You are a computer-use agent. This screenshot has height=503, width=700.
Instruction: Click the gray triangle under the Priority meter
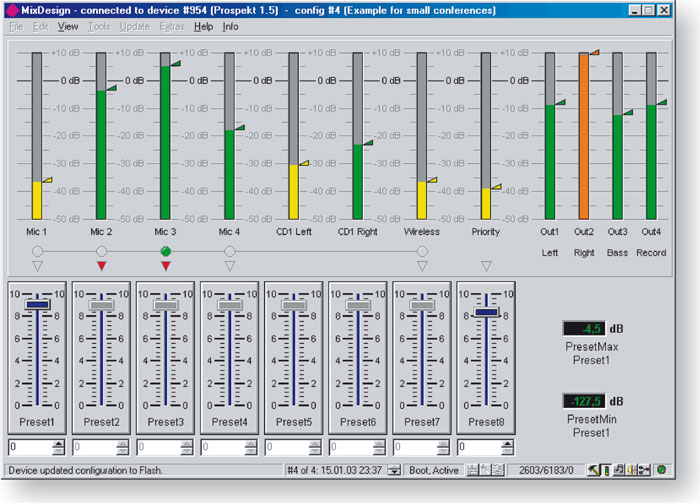(x=486, y=266)
